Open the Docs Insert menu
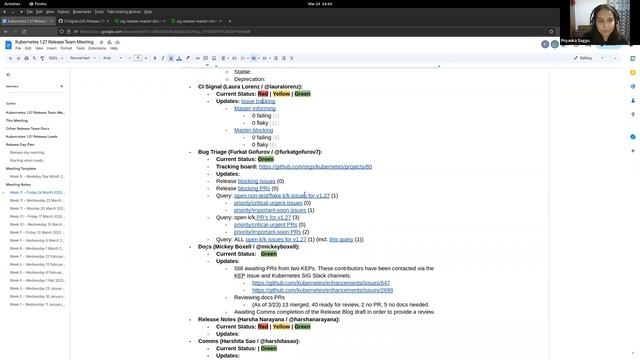Screen dimensions: 640x360 pos(51,48)
